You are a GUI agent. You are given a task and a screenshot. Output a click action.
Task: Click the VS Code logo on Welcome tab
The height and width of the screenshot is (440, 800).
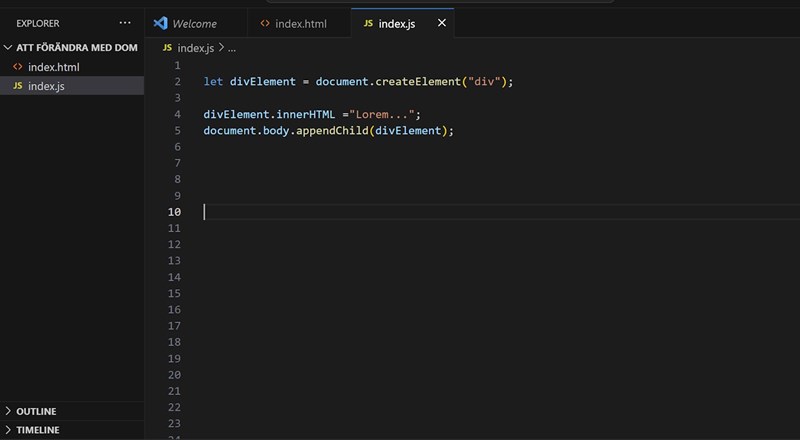point(160,23)
